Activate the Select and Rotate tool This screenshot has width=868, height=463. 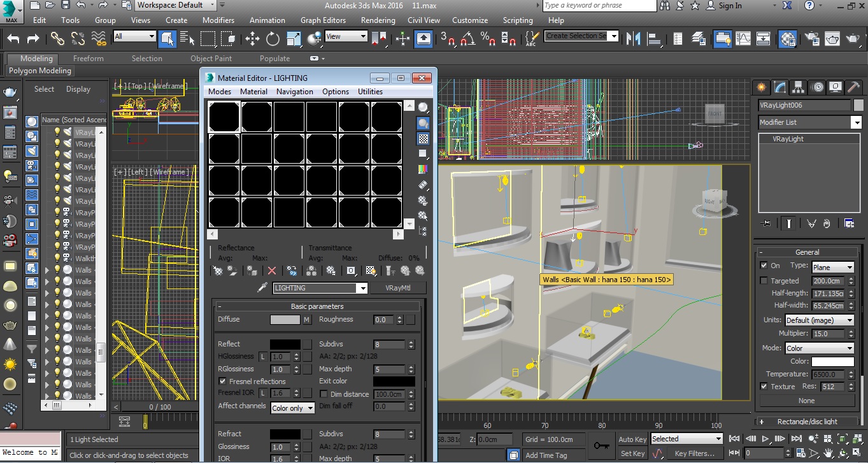pyautogui.click(x=273, y=39)
